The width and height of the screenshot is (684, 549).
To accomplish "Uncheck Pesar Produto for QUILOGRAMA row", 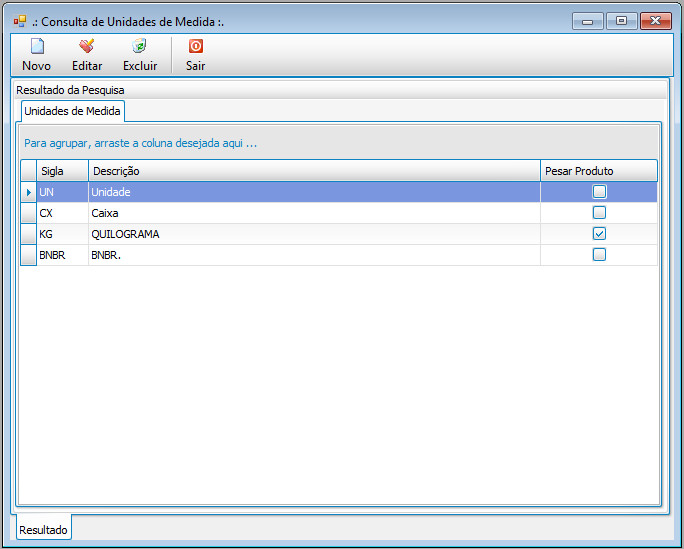I will coord(599,234).
